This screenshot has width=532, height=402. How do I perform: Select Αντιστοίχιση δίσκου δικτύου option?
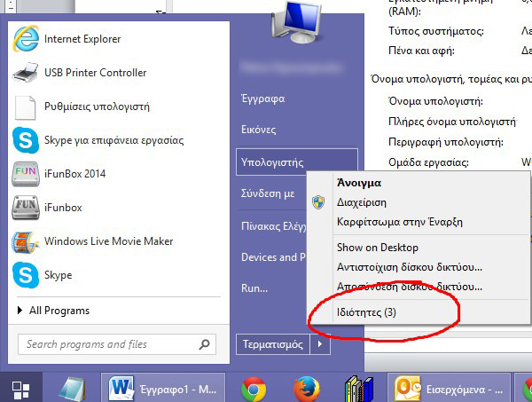[x=409, y=266]
